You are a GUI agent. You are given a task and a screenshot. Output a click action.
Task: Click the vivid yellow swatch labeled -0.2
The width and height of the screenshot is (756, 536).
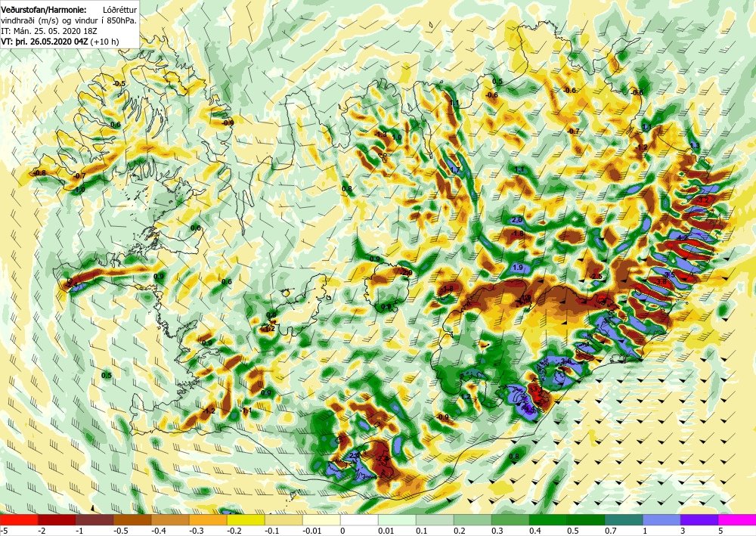click(x=246, y=519)
